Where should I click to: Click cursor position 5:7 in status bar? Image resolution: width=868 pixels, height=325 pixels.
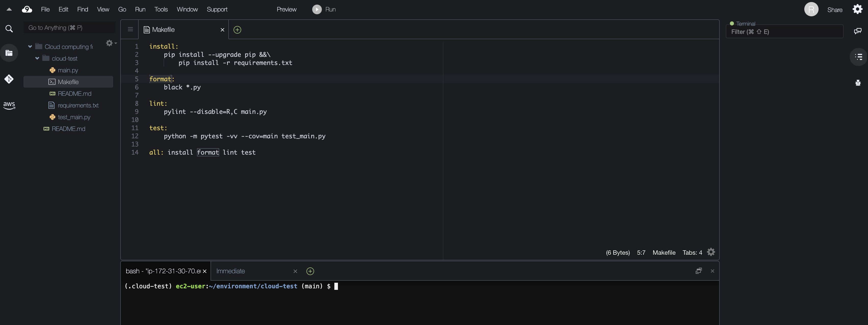(x=641, y=253)
